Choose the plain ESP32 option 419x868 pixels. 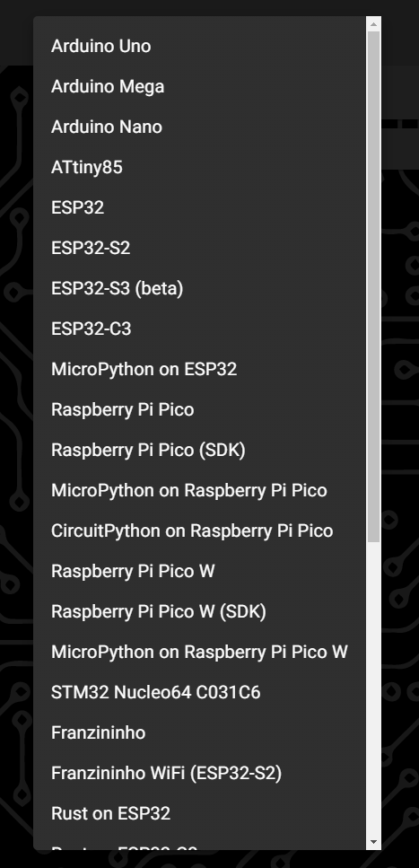(200, 207)
